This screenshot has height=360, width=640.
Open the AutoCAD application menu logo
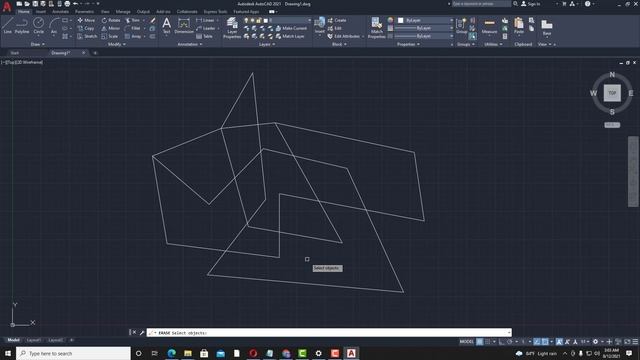[x=7, y=6]
